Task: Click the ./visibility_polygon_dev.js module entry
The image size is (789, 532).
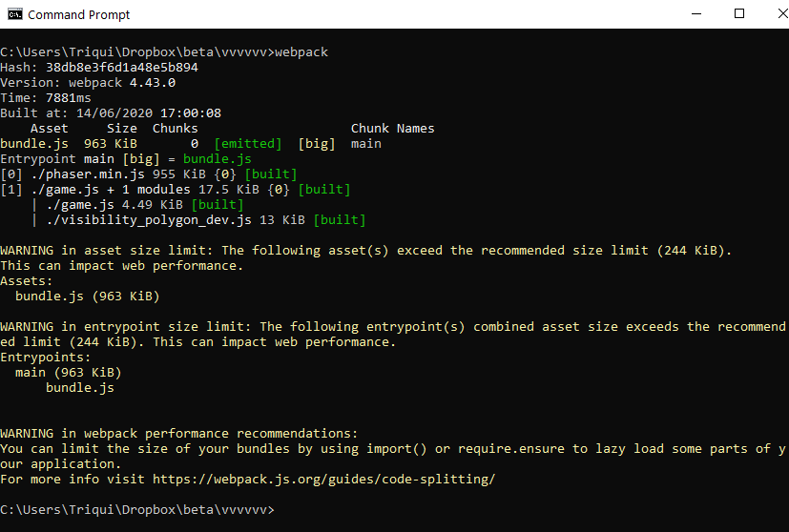Action: [206, 220]
